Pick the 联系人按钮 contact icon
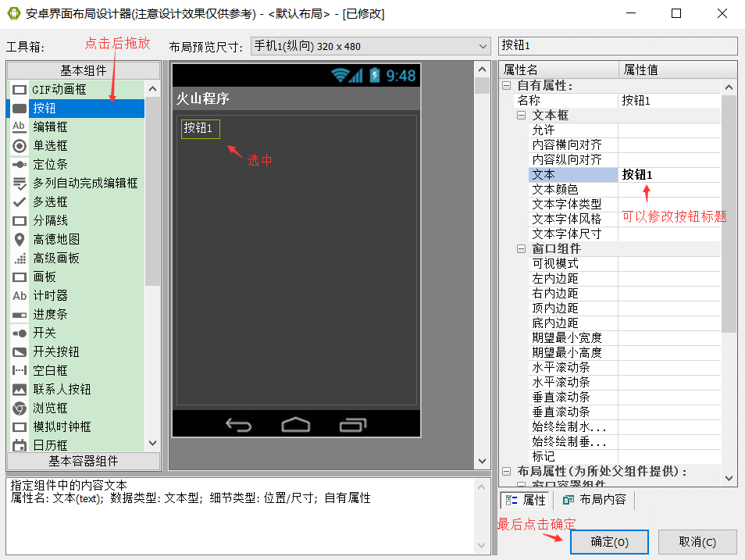The image size is (745, 560). pyautogui.click(x=20, y=390)
